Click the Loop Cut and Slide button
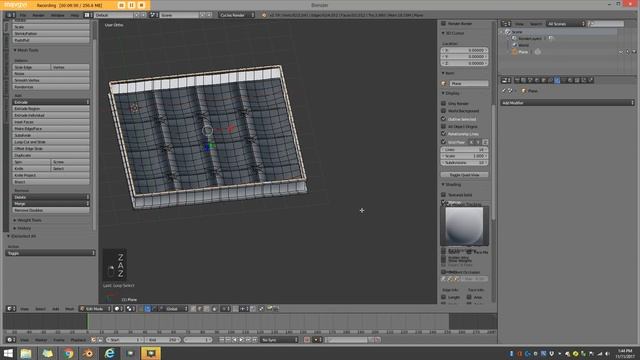This screenshot has height=360, width=640. pos(51,142)
